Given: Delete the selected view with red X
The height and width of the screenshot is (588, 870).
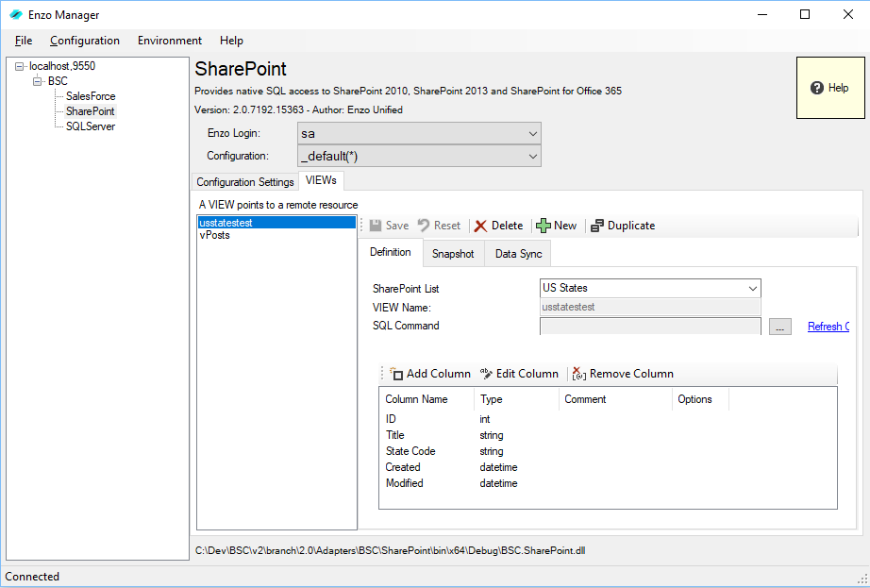Looking at the screenshot, I should (481, 226).
